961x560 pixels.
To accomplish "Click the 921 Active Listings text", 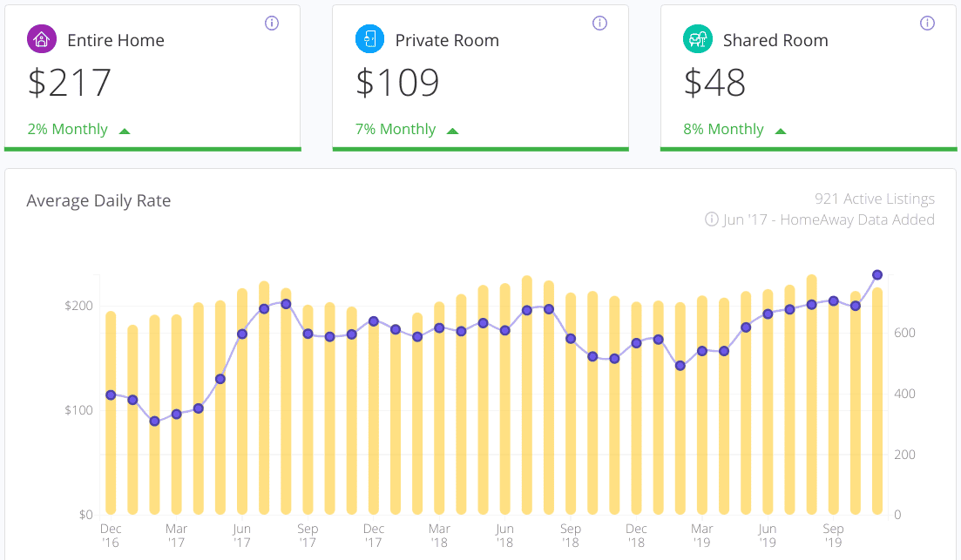I will click(x=874, y=199).
